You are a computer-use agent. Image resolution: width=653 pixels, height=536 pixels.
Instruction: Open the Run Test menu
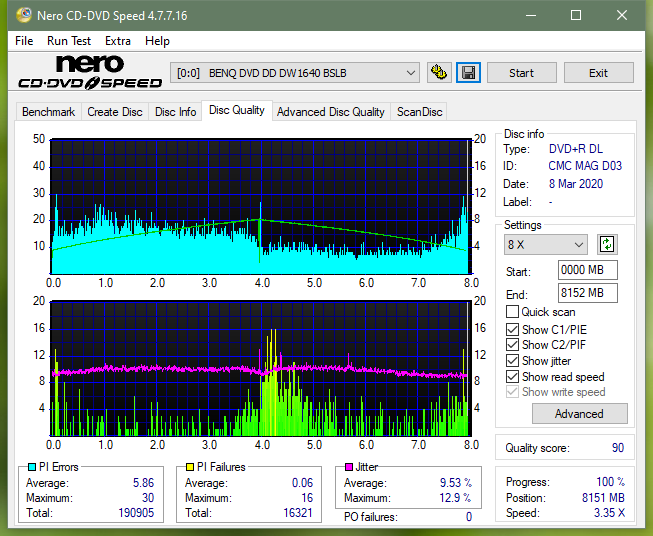(69, 41)
